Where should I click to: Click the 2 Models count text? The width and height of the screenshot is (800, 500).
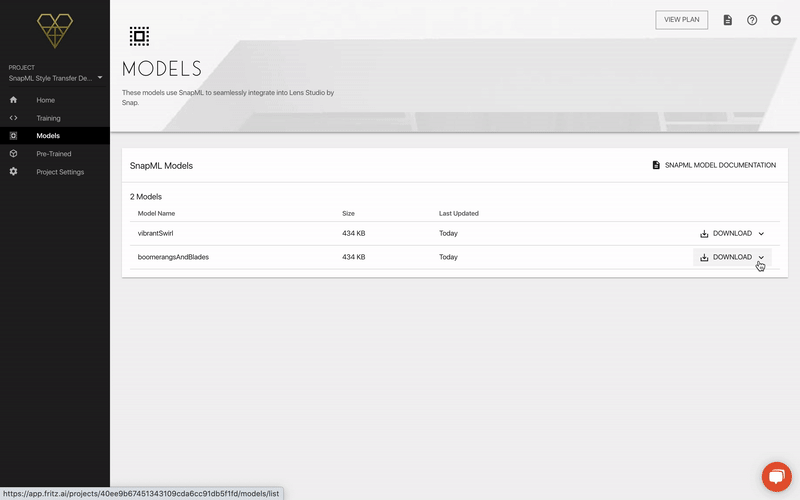pyautogui.click(x=146, y=196)
